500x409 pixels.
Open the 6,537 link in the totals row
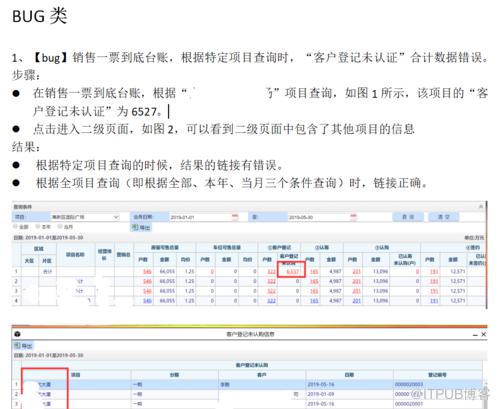(292, 272)
